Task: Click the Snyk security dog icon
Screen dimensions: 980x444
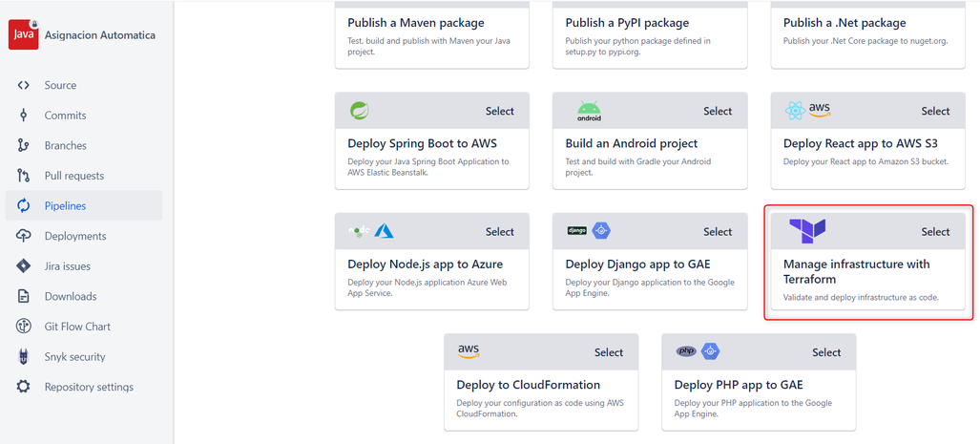Action: (x=23, y=356)
